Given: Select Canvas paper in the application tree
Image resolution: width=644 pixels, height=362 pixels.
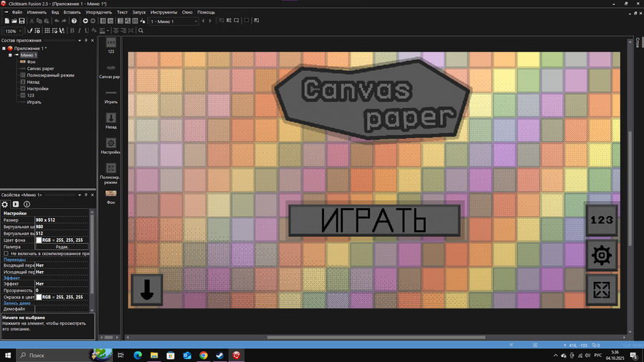Looking at the screenshot, I should pyautogui.click(x=40, y=69).
